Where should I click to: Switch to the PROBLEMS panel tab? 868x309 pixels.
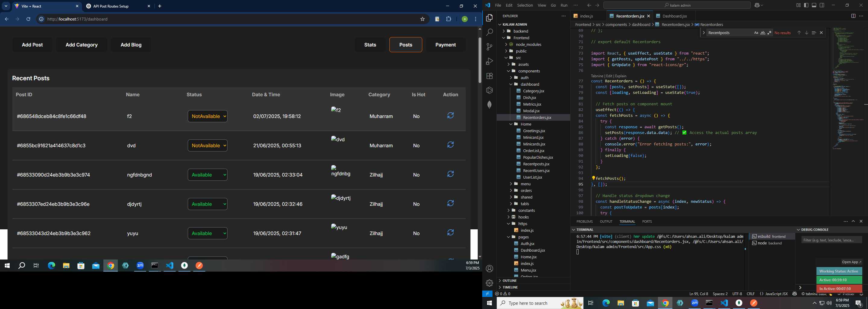click(584, 221)
